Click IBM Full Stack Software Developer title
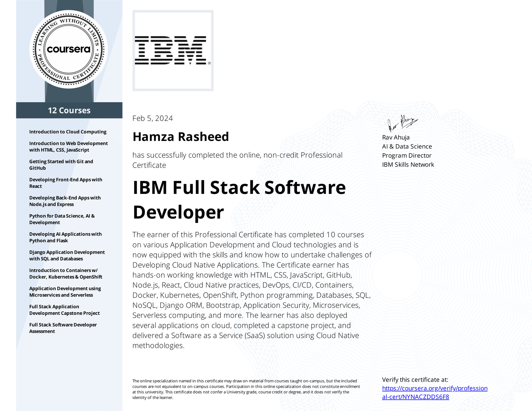Image resolution: width=532 pixels, height=411 pixels. click(x=239, y=187)
